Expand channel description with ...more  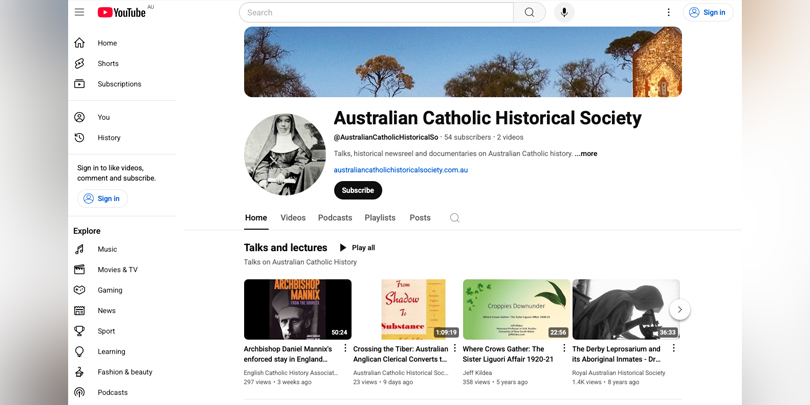[x=586, y=153]
